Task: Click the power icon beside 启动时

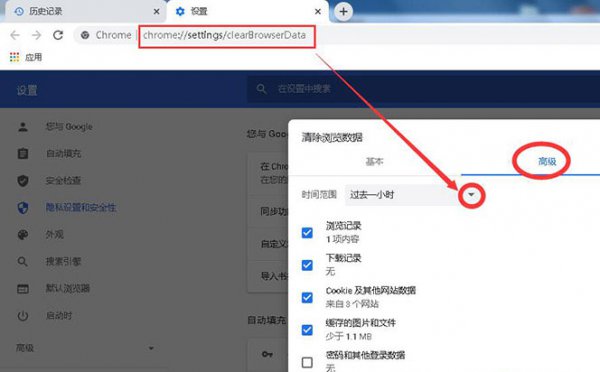Action: [x=23, y=316]
